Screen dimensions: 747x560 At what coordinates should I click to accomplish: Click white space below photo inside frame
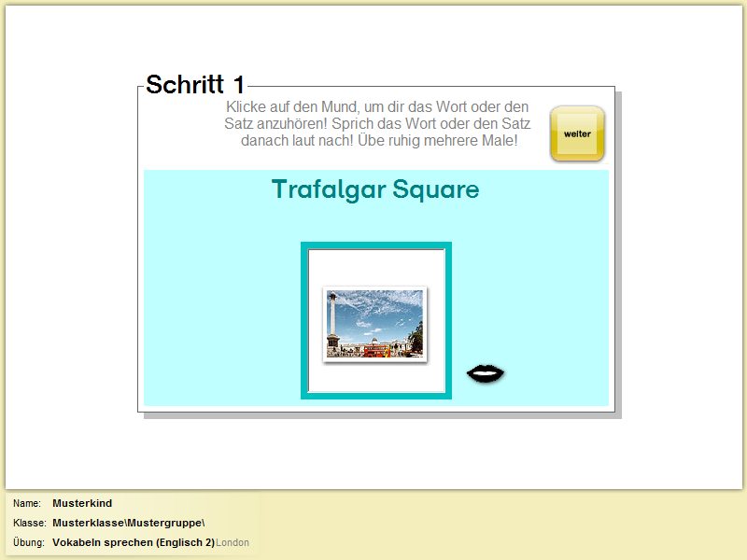pos(375,377)
